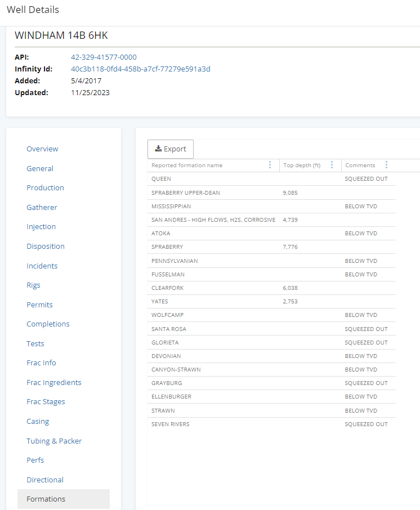Click the 6,038 depth value
This screenshot has height=510, width=420.
coord(290,288)
